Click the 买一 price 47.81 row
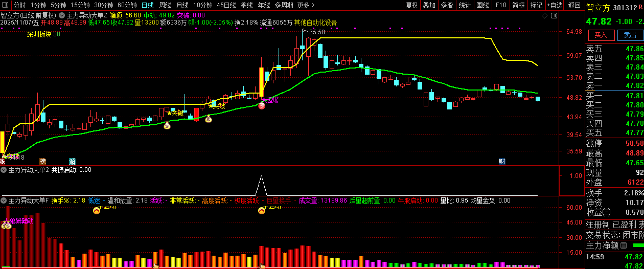The image size is (644, 269). (x=615, y=96)
